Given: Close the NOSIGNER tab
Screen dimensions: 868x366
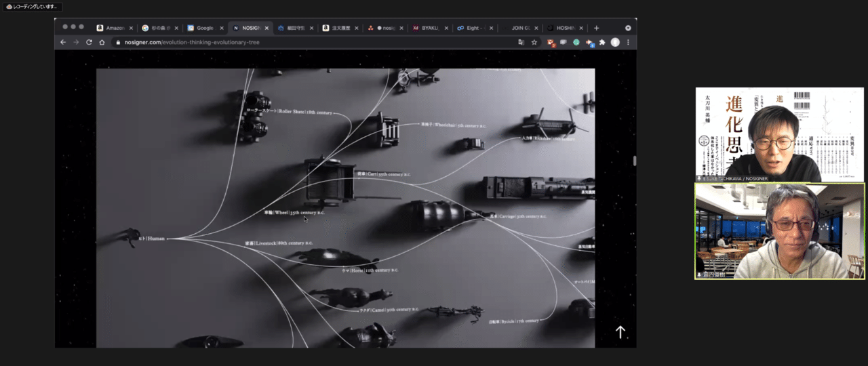Looking at the screenshot, I should tap(267, 28).
